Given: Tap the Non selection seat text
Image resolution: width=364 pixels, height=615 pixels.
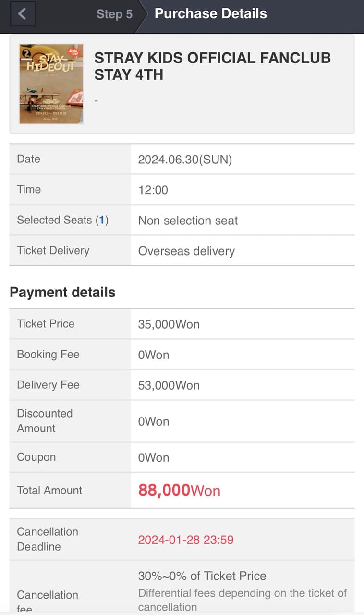Looking at the screenshot, I should (188, 221).
